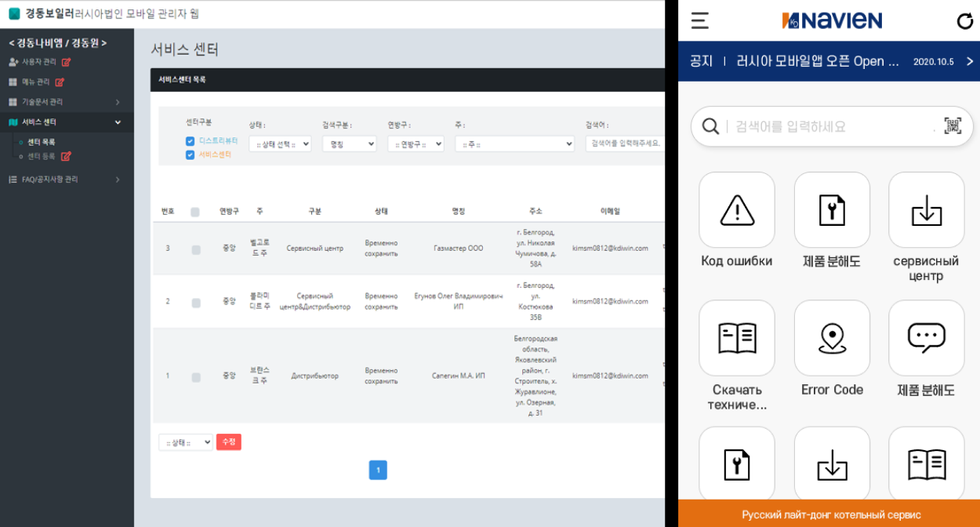Uncheck the 디스트리뷰터 checkbox
Image resolution: width=980 pixels, height=527 pixels.
click(x=190, y=141)
